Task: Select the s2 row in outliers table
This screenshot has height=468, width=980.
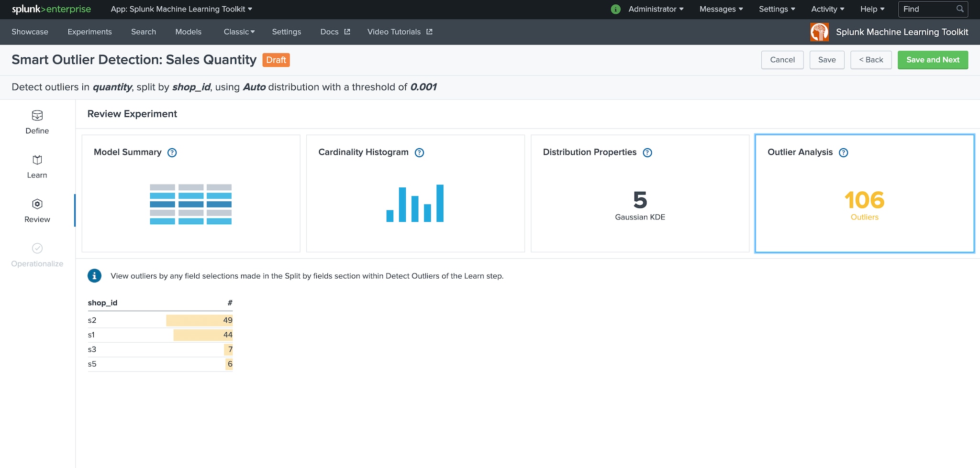Action: (x=160, y=320)
